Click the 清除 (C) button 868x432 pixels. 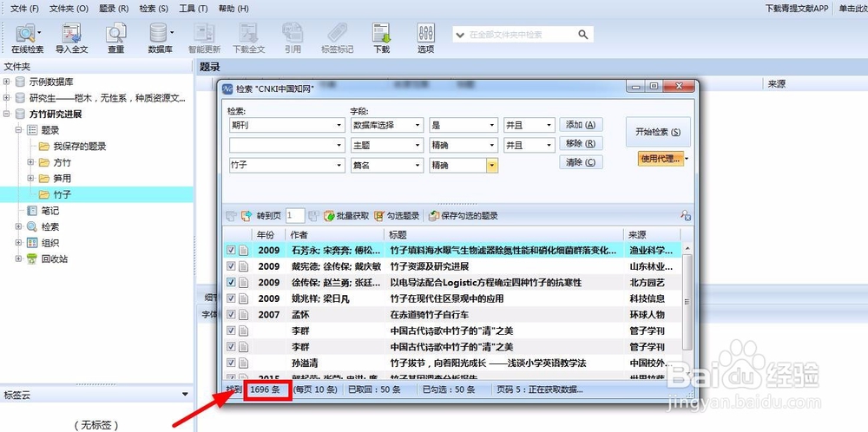tap(581, 162)
